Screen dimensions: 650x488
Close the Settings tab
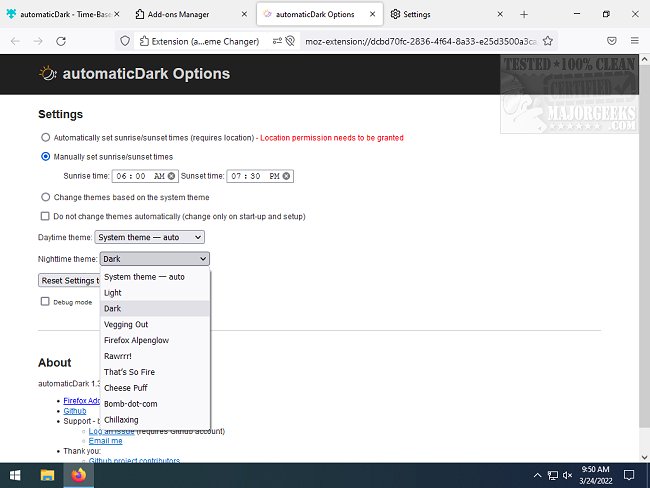tap(500, 14)
